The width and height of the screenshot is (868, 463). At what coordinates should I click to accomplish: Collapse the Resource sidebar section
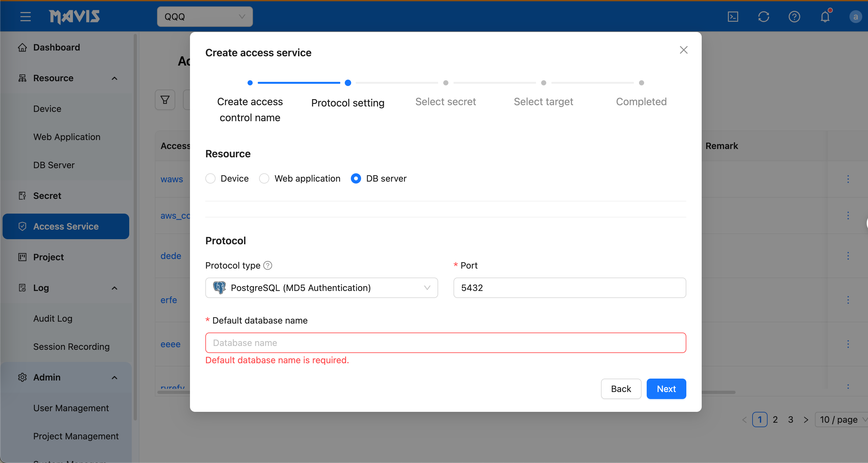coord(114,78)
